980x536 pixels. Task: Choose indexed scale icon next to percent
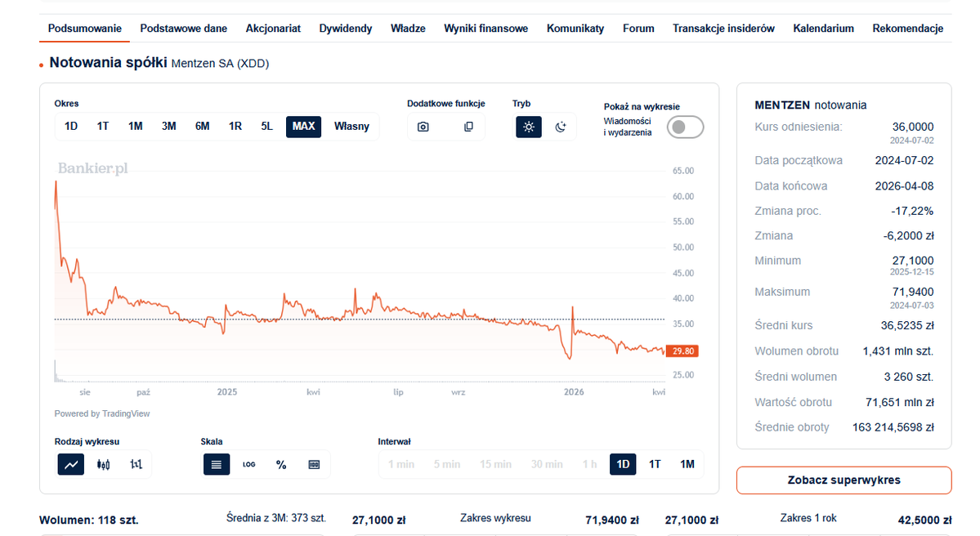pos(314,464)
